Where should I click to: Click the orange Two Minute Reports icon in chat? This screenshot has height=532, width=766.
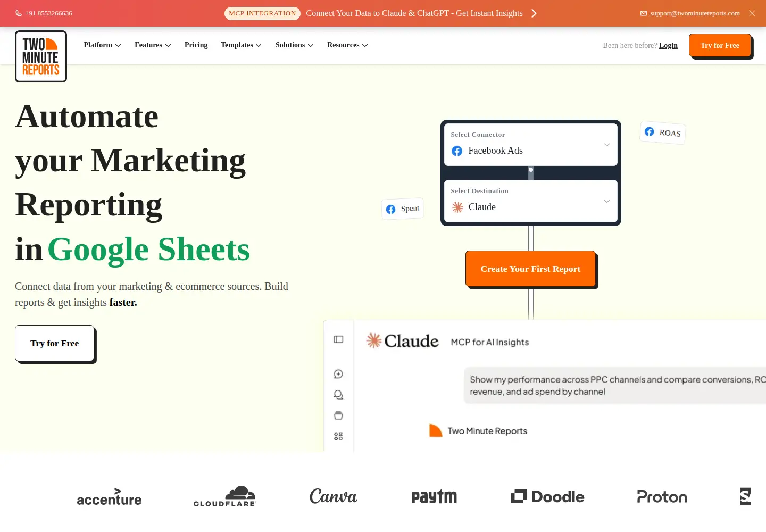pos(436,430)
